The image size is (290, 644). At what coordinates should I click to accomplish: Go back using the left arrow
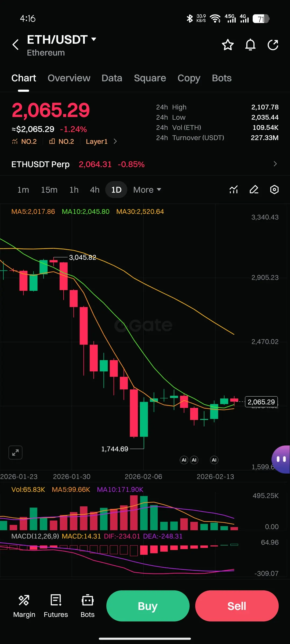click(16, 45)
